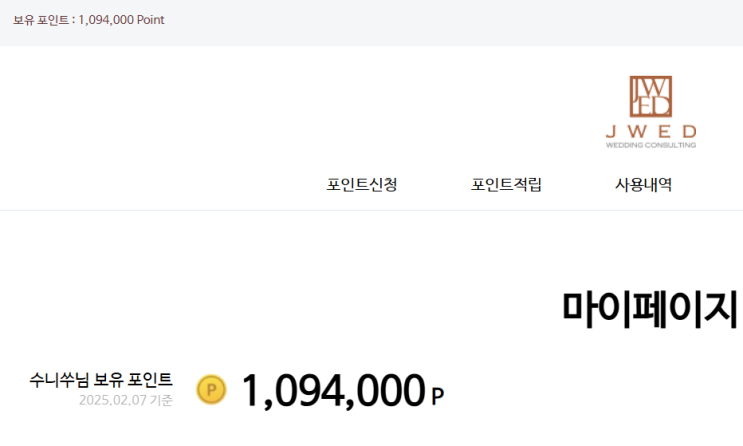Click the WEDDING CONSULTING tagline
743x446 pixels.
point(650,145)
